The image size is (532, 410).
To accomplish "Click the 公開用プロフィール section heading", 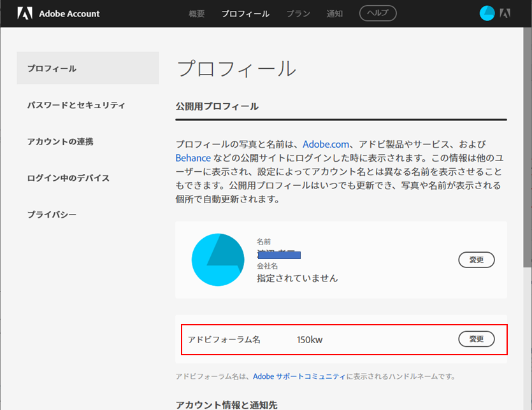I will tap(217, 106).
